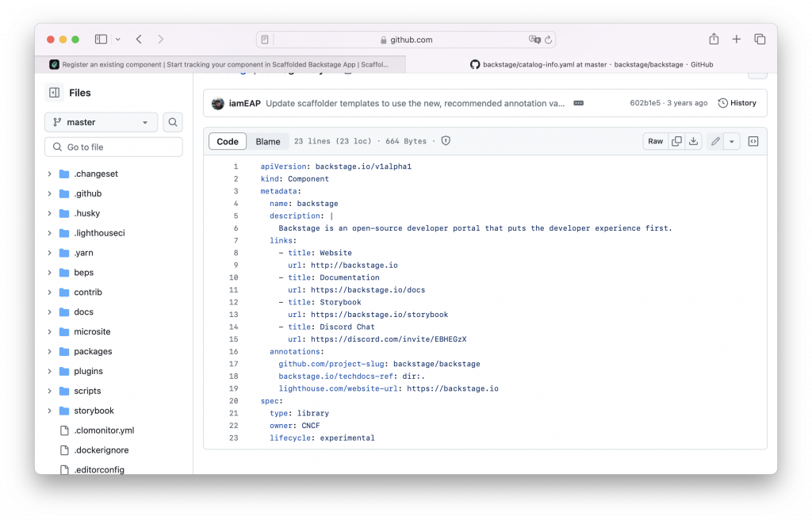Expand the contrib folder chevron
Screen dimensions: 812x520
tap(50, 292)
